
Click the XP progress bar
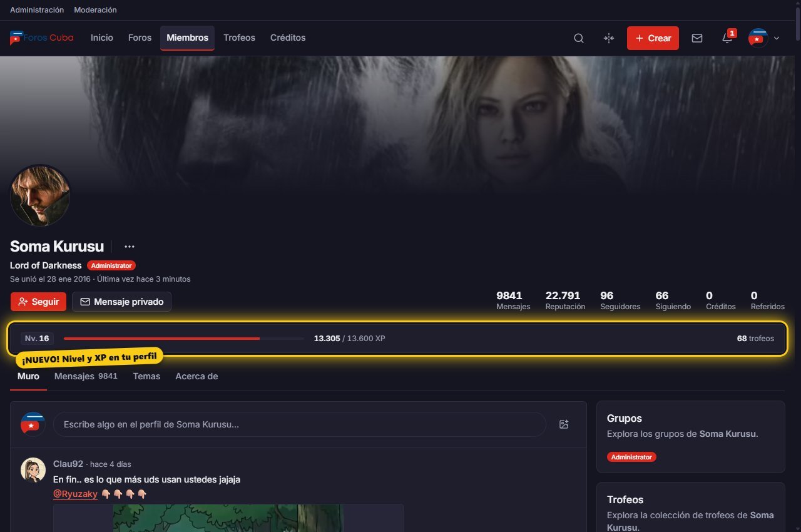[x=184, y=339]
